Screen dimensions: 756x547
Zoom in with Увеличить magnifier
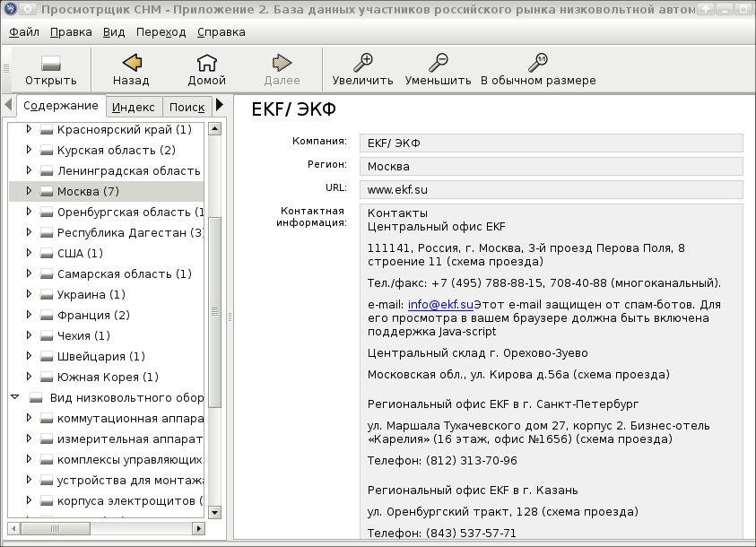coord(362,63)
